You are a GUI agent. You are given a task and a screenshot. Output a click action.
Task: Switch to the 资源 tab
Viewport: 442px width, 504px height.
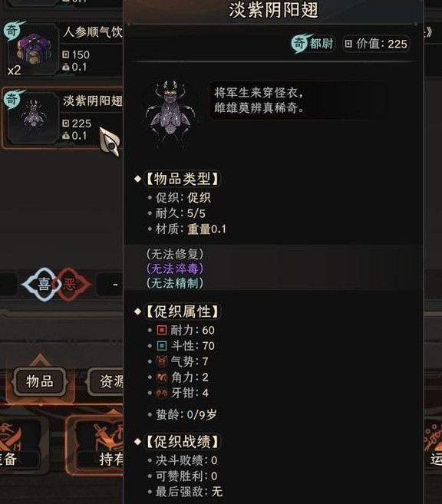pyautogui.click(x=106, y=381)
